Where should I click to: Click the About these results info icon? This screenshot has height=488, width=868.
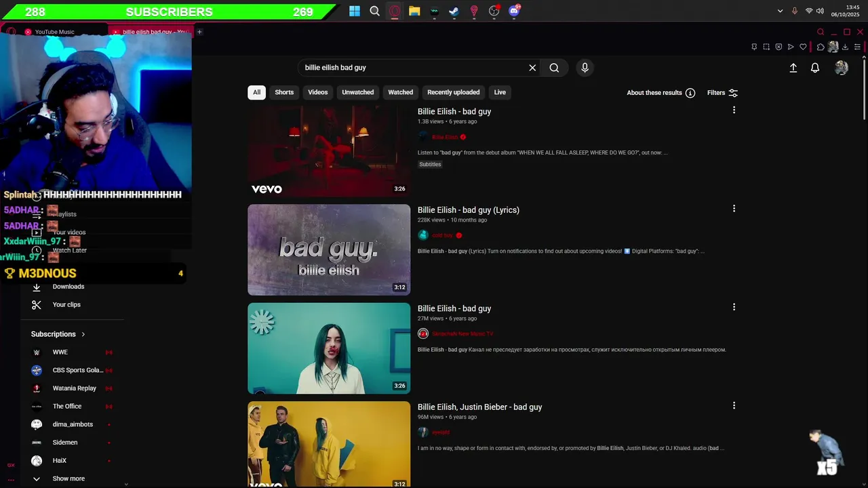tap(690, 93)
